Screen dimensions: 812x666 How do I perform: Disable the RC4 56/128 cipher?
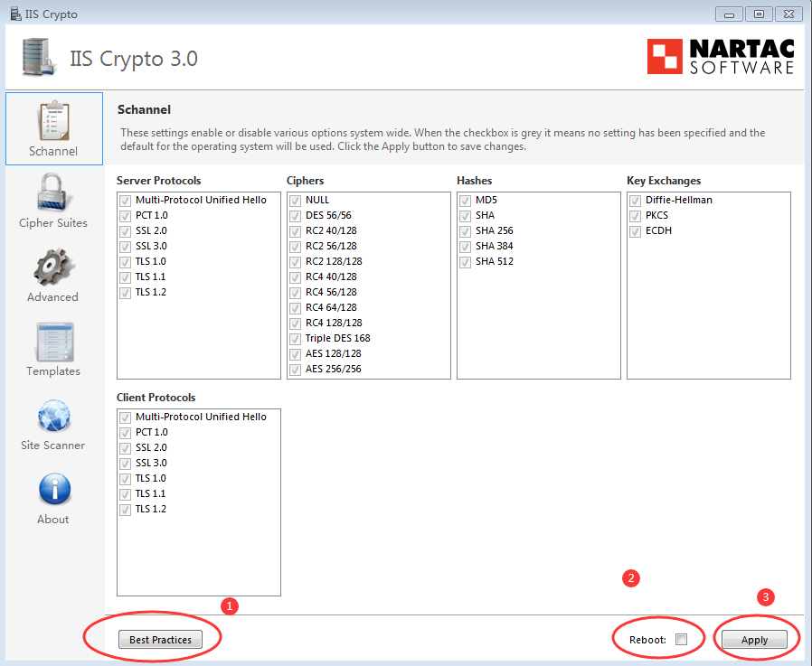[295, 293]
